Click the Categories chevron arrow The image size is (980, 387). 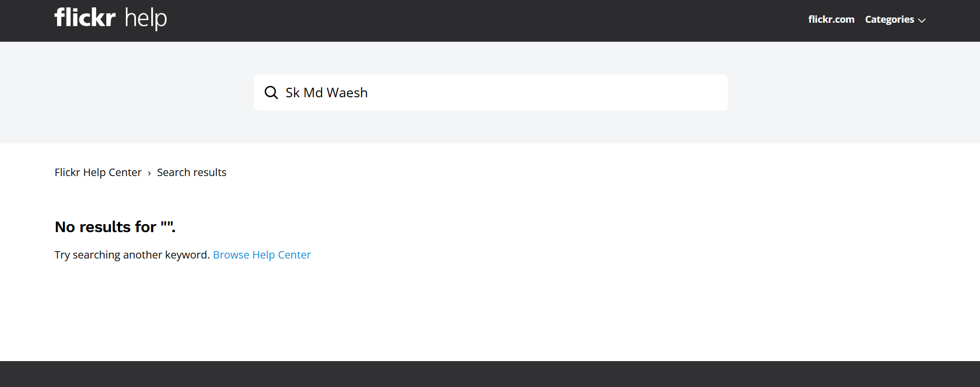point(922,21)
